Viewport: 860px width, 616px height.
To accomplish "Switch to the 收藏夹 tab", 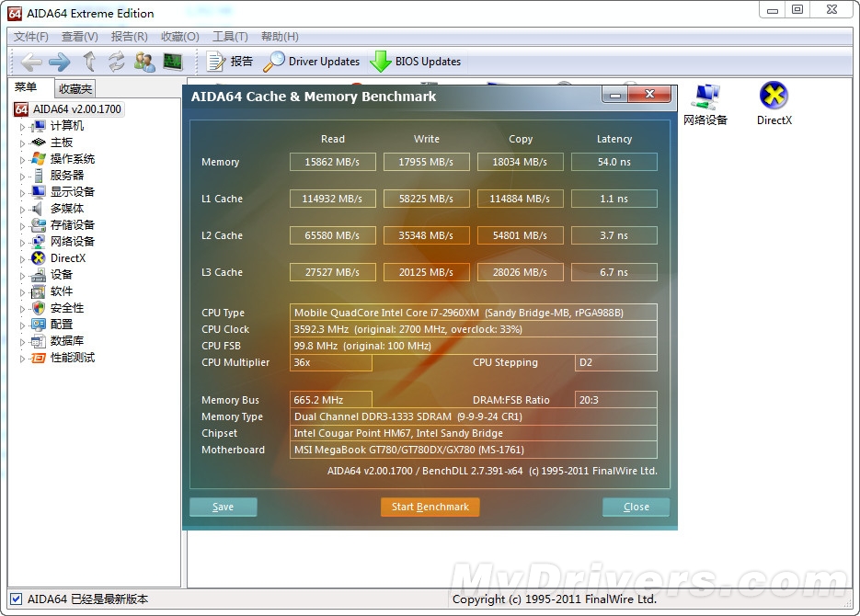I will click(x=75, y=89).
